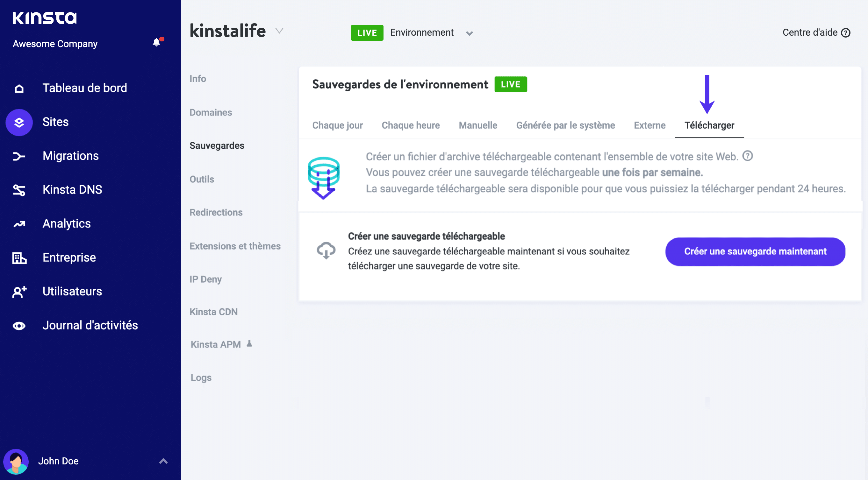Open the Centre d'aide help link

(816, 33)
